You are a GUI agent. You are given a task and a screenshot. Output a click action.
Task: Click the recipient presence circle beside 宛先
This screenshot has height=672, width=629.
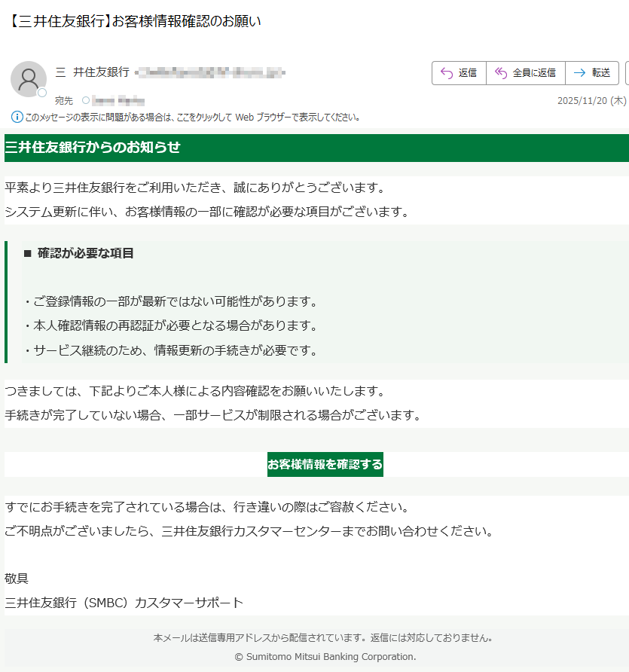[x=85, y=100]
